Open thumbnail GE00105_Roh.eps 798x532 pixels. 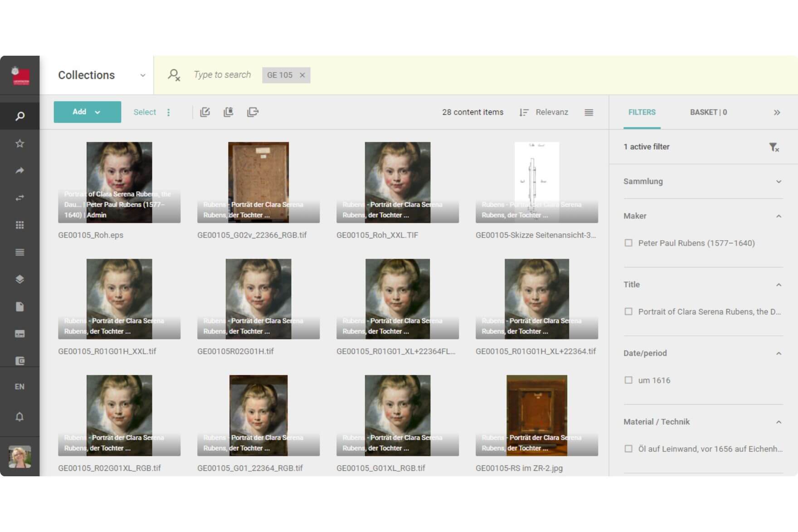(x=119, y=182)
